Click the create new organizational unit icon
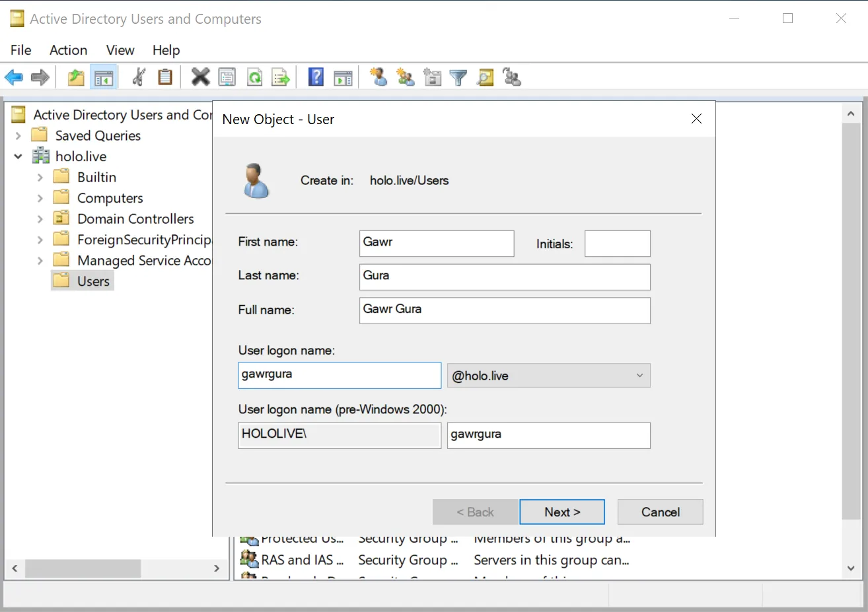The image size is (868, 612). (432, 77)
